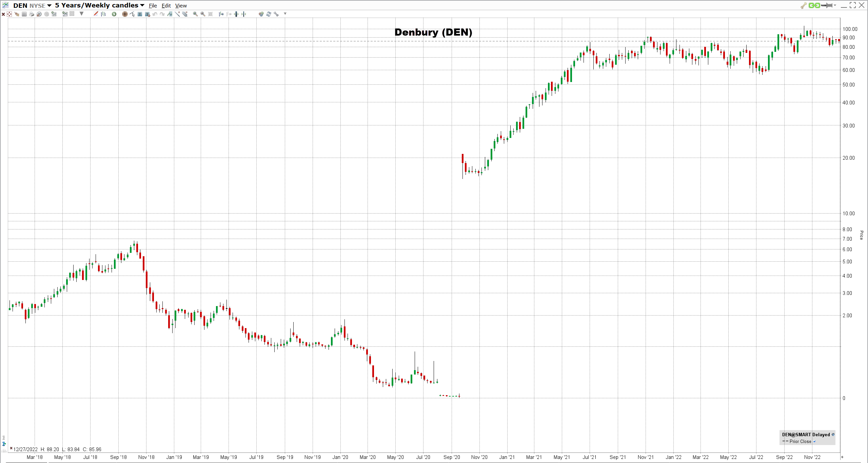Open the View menu
Viewport: 868px width, 463px height.
tap(181, 5)
